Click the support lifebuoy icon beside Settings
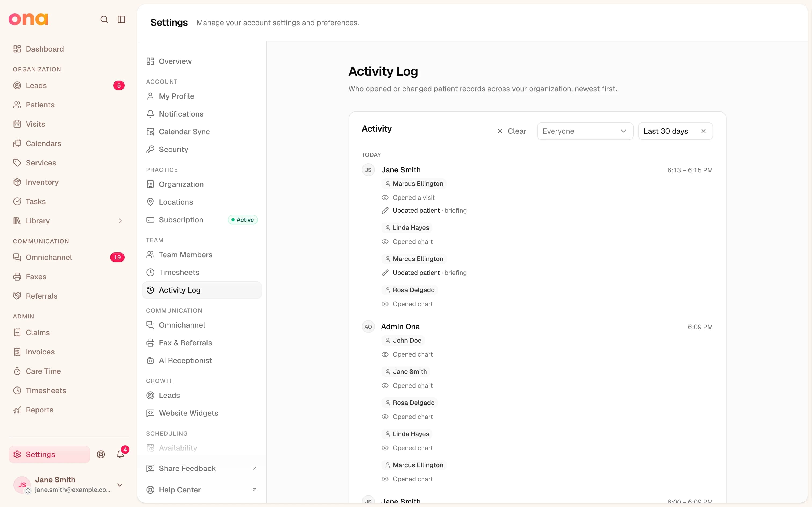Screen dimensions: 812x507 point(101,454)
